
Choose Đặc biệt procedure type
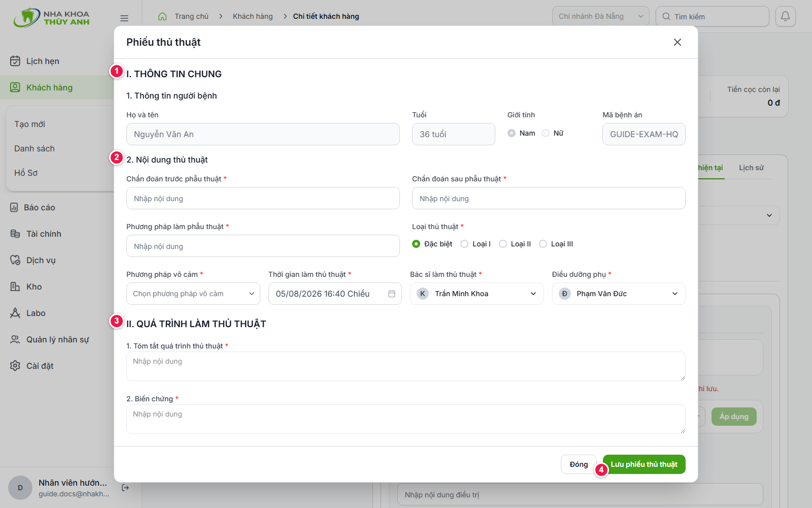pos(416,244)
